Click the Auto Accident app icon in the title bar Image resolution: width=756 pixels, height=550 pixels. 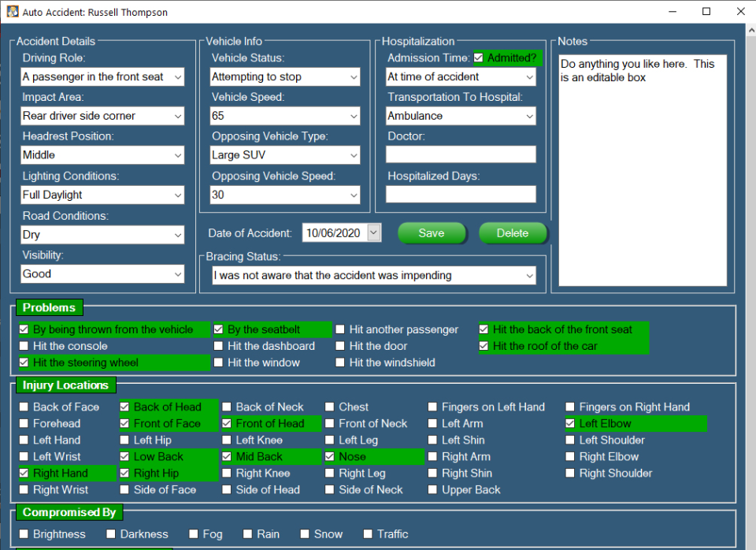point(13,12)
